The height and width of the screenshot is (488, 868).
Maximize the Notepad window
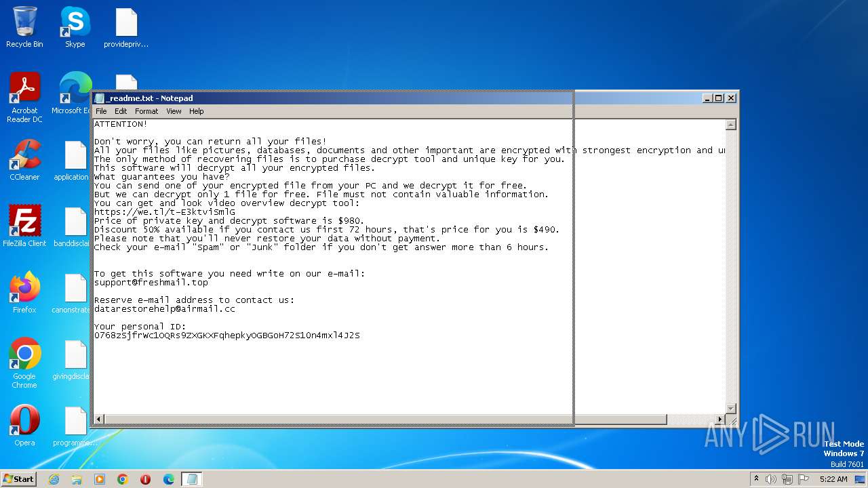(719, 98)
